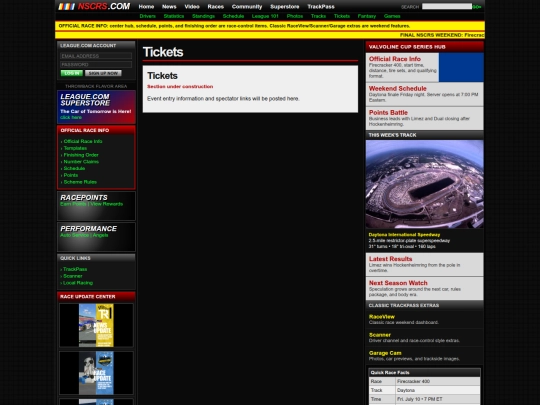Click Daytona International Speedway track name
Screen dimensions: 540x405
point(404,235)
